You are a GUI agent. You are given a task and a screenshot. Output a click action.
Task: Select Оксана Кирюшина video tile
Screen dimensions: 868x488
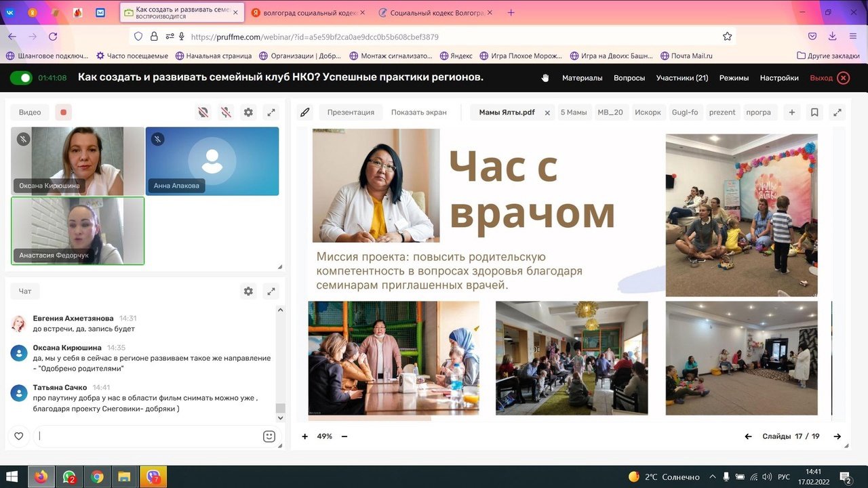point(77,161)
